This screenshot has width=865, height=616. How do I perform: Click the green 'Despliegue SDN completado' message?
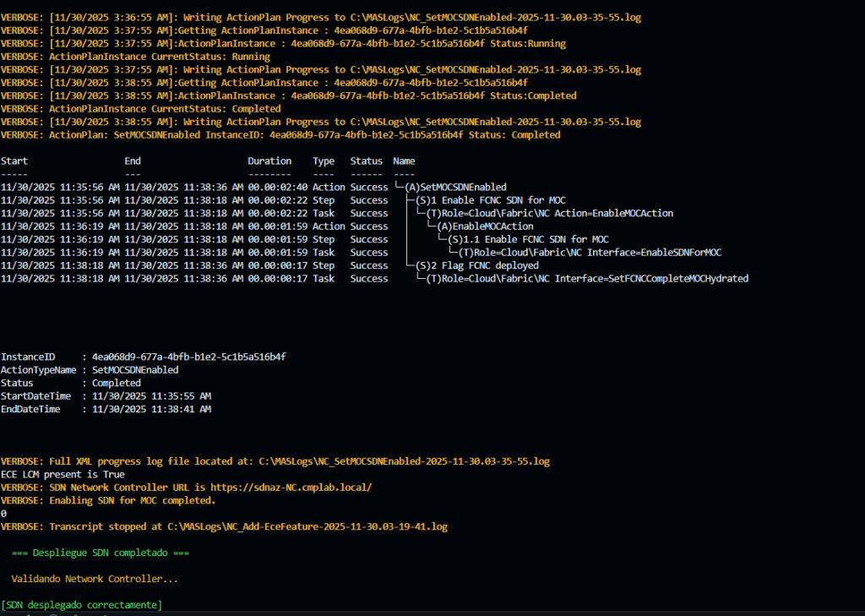[101, 553]
